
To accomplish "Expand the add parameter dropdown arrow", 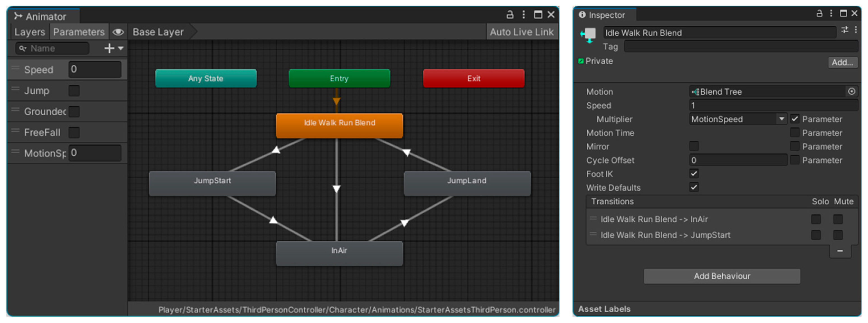I will [x=121, y=48].
